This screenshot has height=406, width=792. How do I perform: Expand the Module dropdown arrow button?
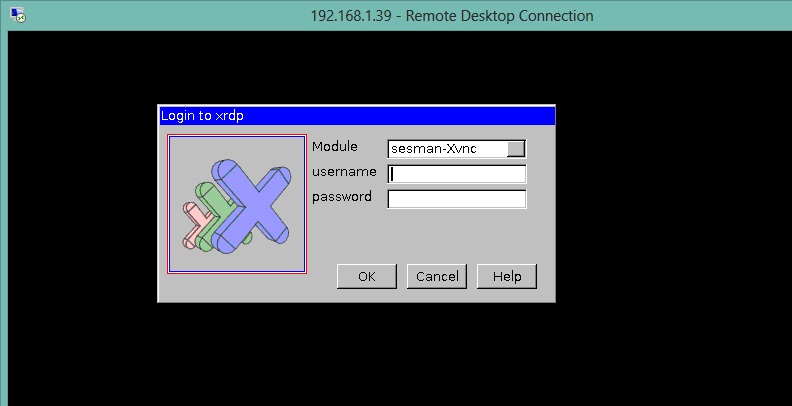click(x=516, y=149)
